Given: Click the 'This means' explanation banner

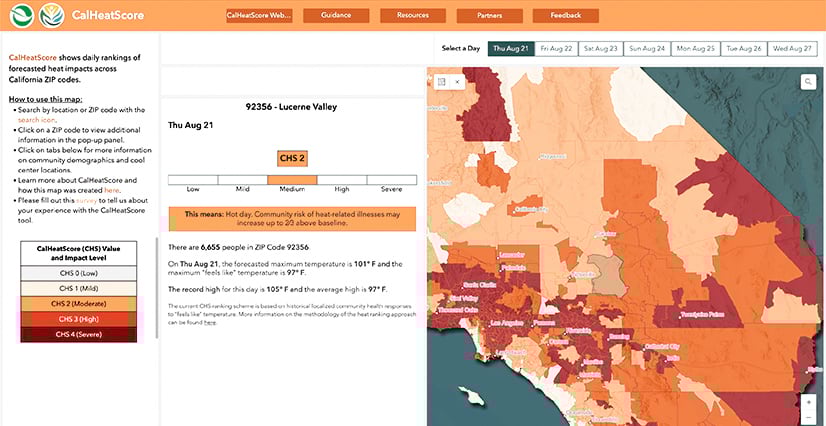Looking at the screenshot, I should 292,219.
